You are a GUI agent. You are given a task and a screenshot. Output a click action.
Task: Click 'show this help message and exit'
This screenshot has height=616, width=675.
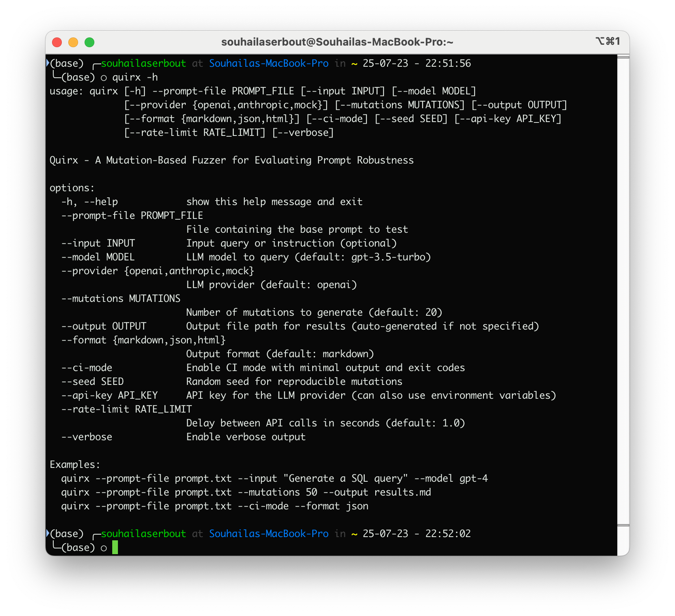click(274, 202)
